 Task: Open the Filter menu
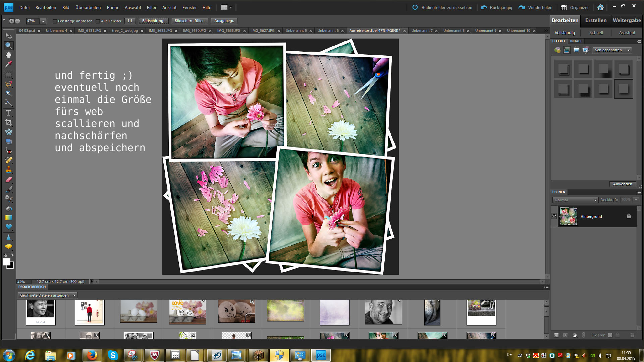[x=152, y=7]
